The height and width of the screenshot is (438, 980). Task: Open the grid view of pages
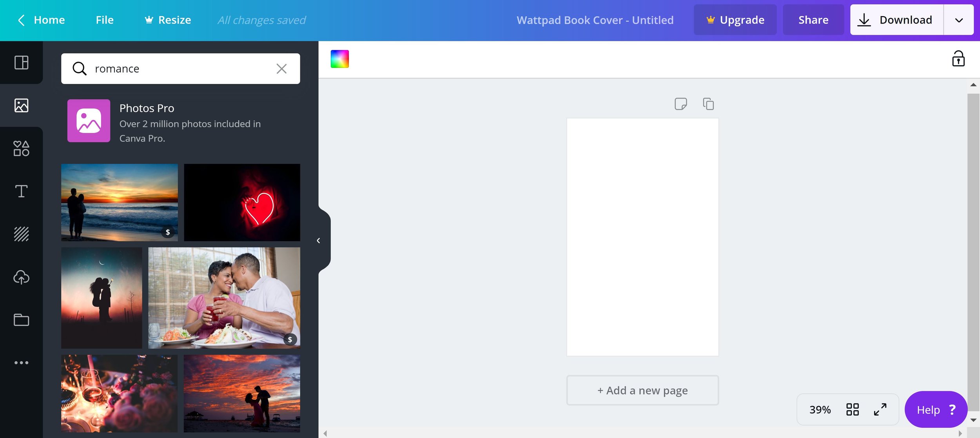[852, 409]
